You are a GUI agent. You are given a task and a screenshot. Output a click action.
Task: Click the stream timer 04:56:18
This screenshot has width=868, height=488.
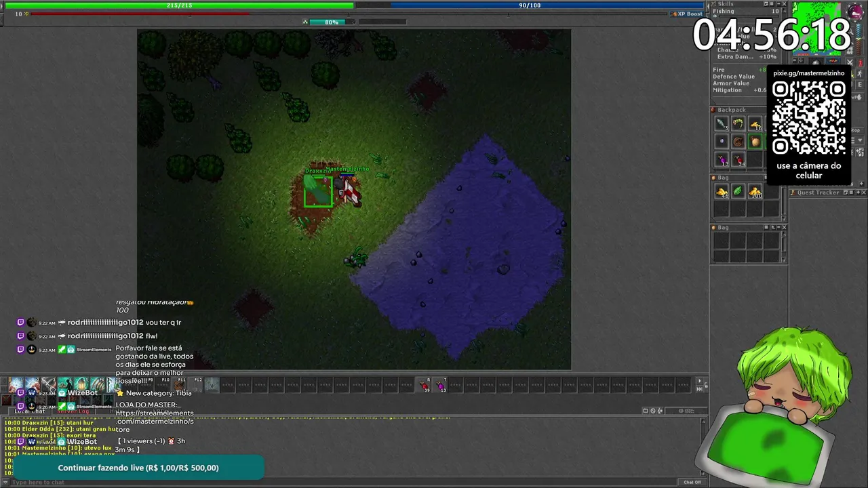(x=771, y=35)
